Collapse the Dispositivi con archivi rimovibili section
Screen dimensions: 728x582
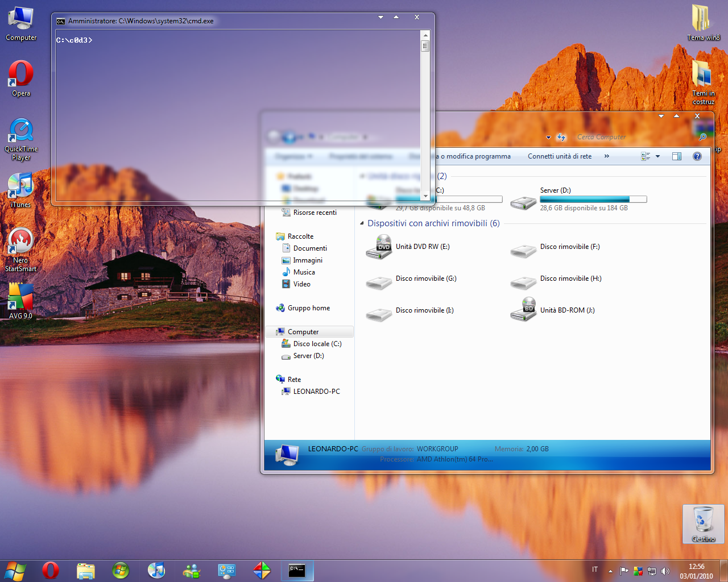pyautogui.click(x=362, y=223)
